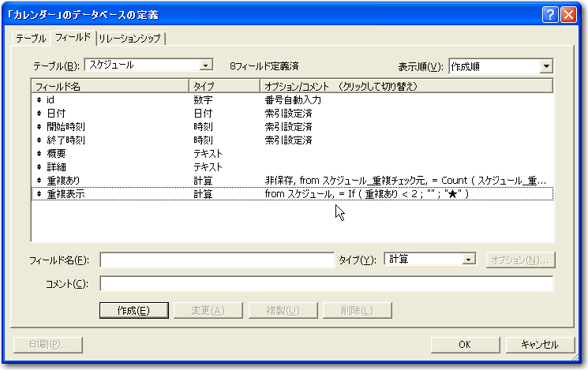Confirm with the OK button
This screenshot has height=370, width=588.
coord(465,345)
